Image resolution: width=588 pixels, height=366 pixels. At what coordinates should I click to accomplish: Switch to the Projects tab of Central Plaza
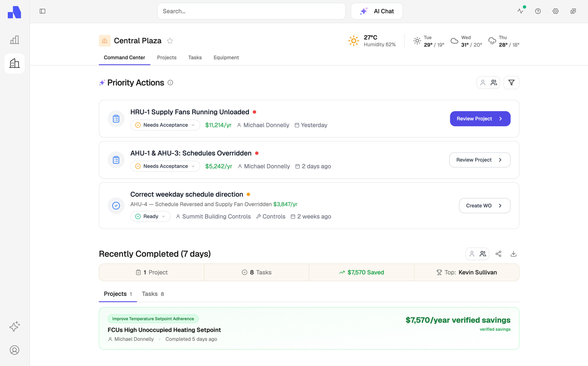[x=167, y=57]
